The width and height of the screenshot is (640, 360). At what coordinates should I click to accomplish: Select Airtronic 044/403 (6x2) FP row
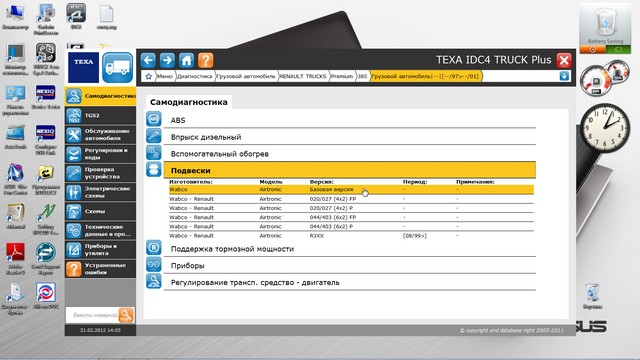[351, 217]
